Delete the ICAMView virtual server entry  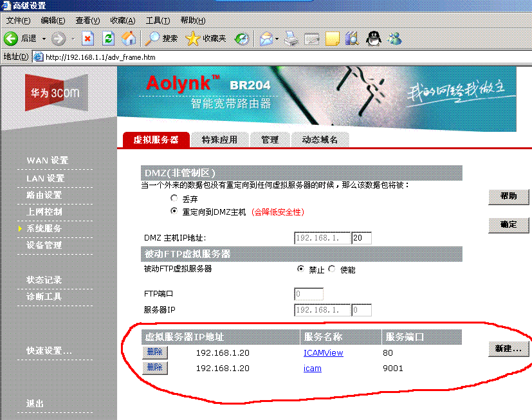pos(155,352)
